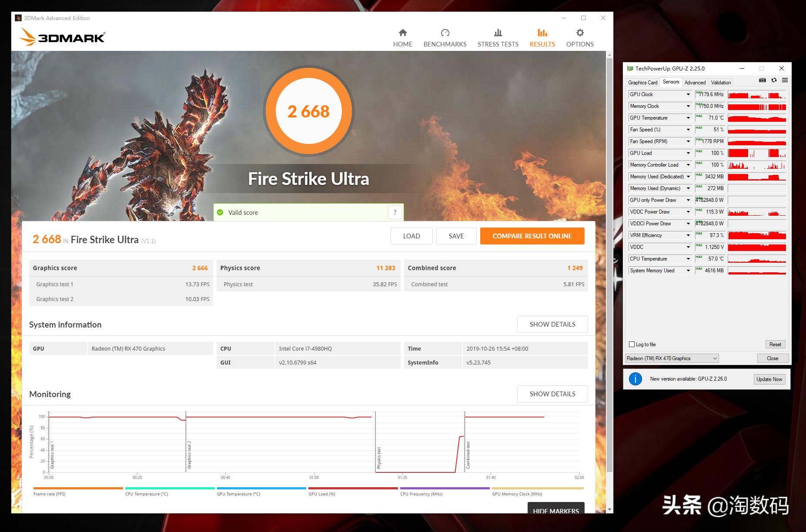Image resolution: width=806 pixels, height=532 pixels.
Task: Switch to the Validation tab
Action: click(721, 83)
